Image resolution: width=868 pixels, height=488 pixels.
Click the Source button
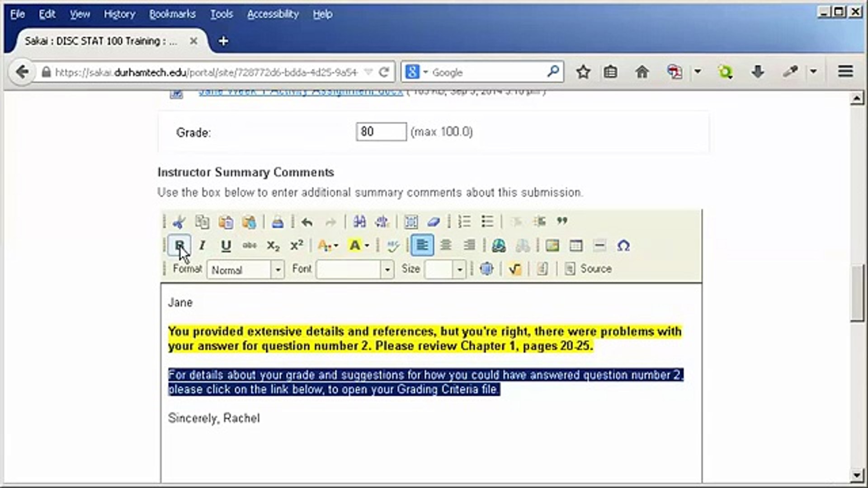tap(589, 269)
